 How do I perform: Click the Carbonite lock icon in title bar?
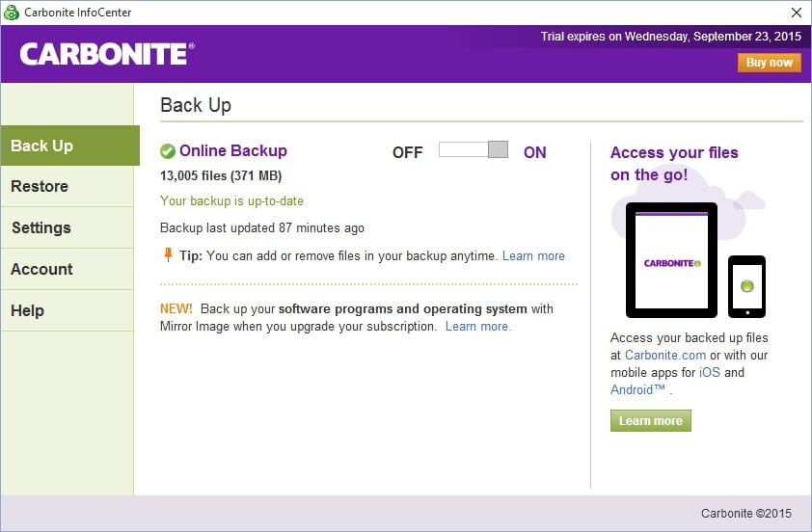pyautogui.click(x=11, y=13)
